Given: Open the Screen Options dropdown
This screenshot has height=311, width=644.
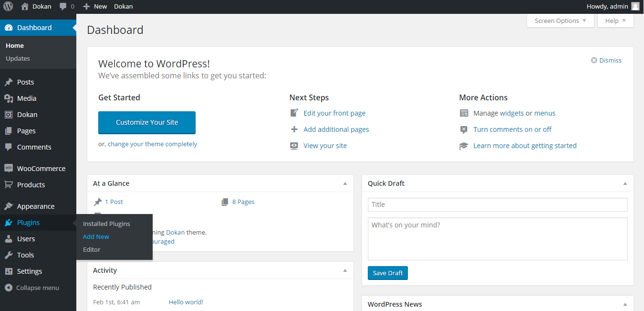Looking at the screenshot, I should (x=561, y=21).
